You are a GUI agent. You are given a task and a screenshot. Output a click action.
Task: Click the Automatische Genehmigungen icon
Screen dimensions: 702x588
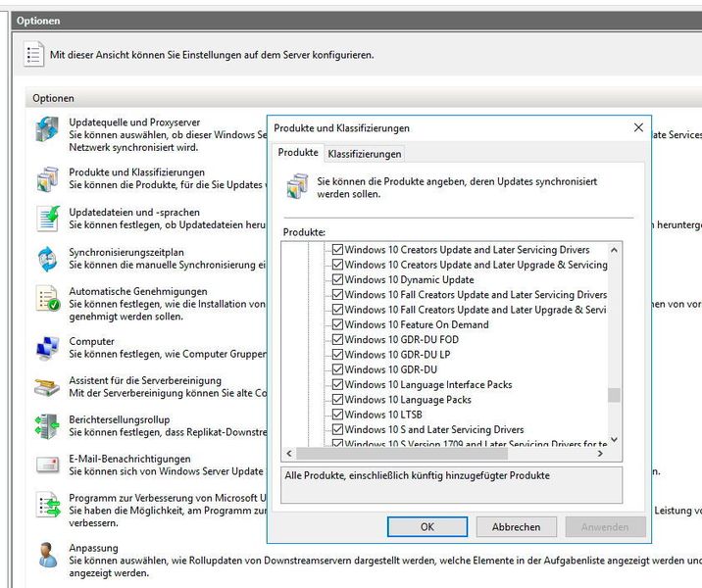(x=48, y=299)
